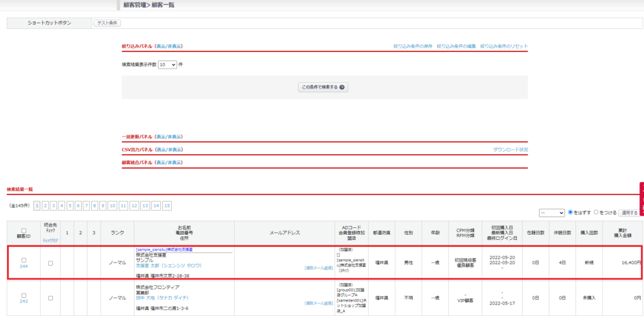
Task: Open 絞り込み条件の編集 link
Action: pyautogui.click(x=456, y=46)
